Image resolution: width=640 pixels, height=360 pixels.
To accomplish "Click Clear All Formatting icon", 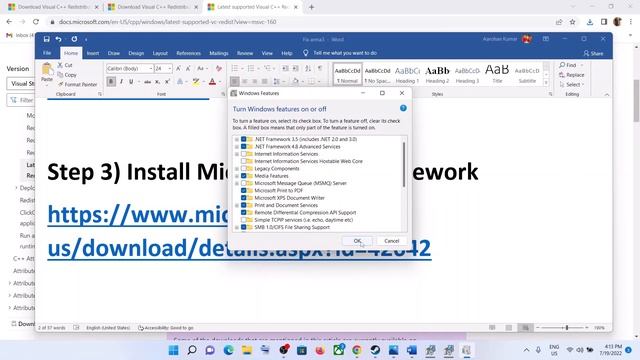I will (219, 69).
